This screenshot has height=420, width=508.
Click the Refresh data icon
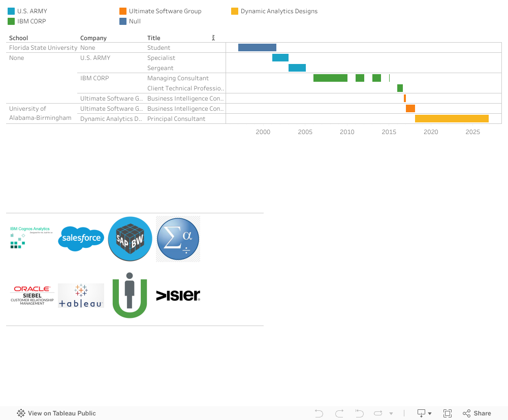coord(378,413)
